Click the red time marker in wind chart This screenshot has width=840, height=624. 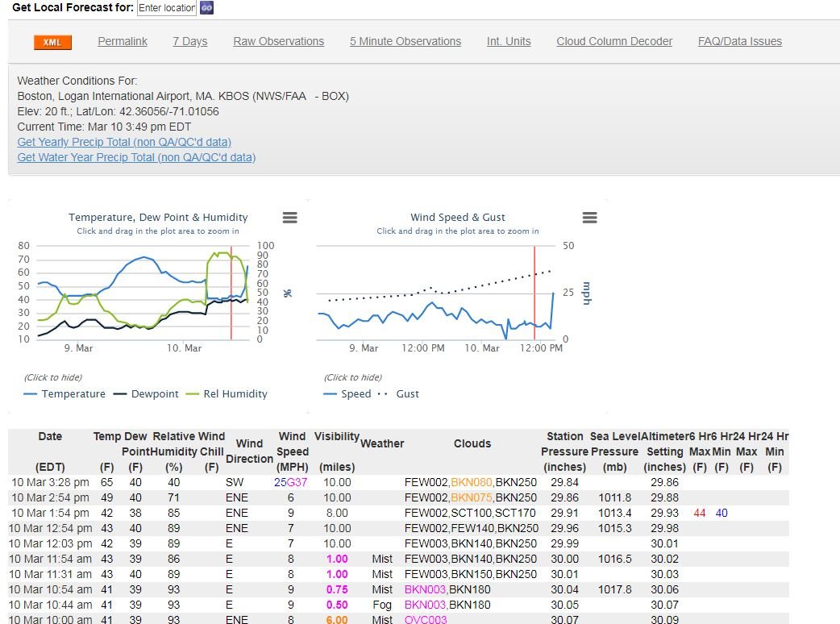pyautogui.click(x=534, y=293)
